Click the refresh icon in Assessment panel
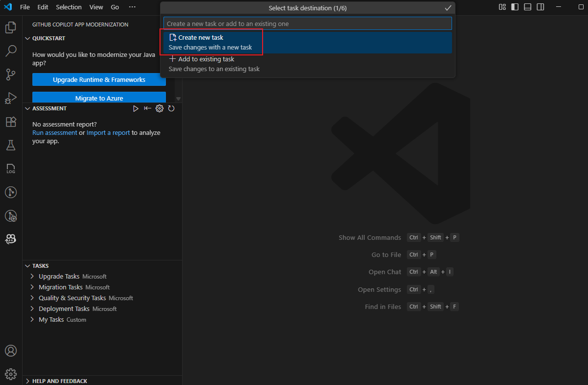 (171, 108)
